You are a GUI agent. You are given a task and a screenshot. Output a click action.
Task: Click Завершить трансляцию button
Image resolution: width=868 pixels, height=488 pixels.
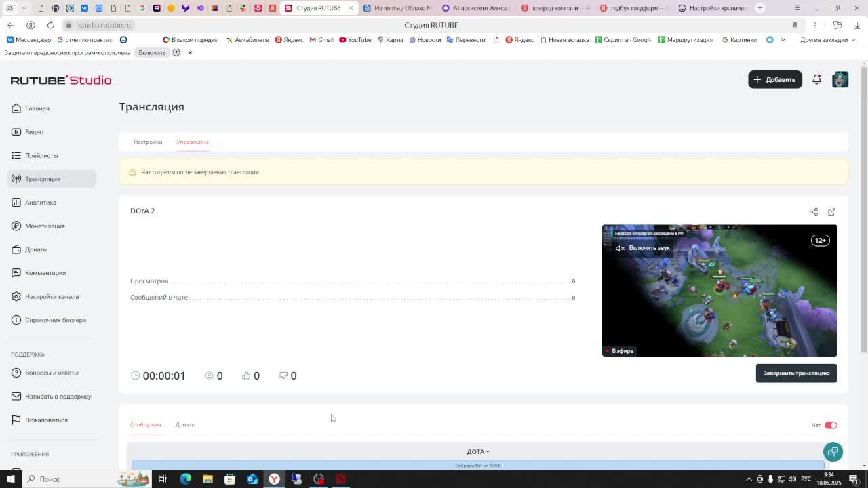796,373
